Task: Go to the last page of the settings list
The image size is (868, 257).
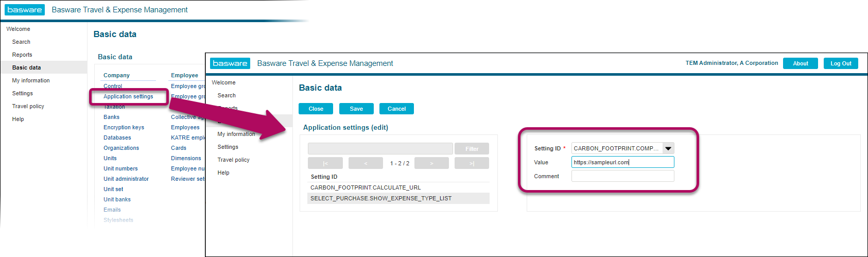Action: (x=472, y=163)
